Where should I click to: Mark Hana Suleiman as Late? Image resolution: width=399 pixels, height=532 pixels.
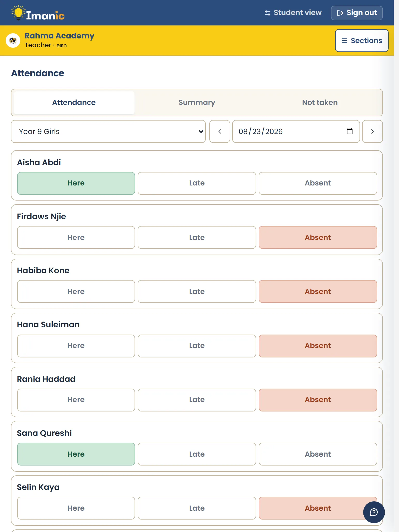click(x=197, y=346)
